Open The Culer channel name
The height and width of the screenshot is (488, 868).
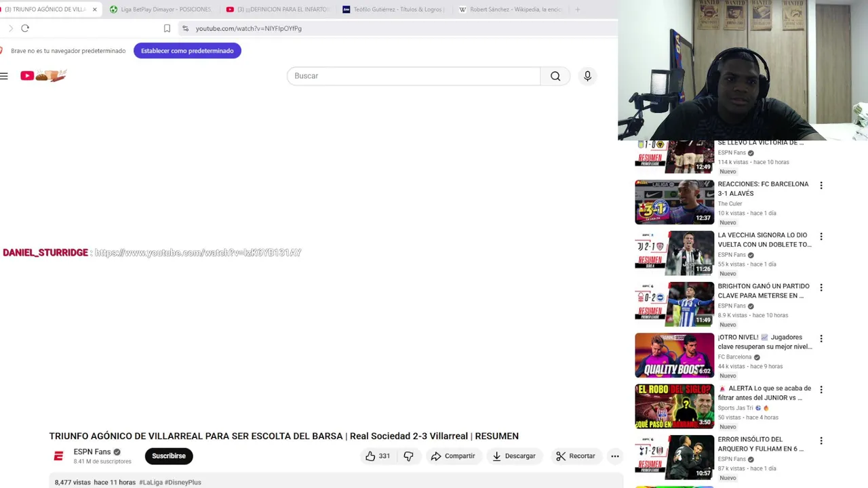(730, 203)
